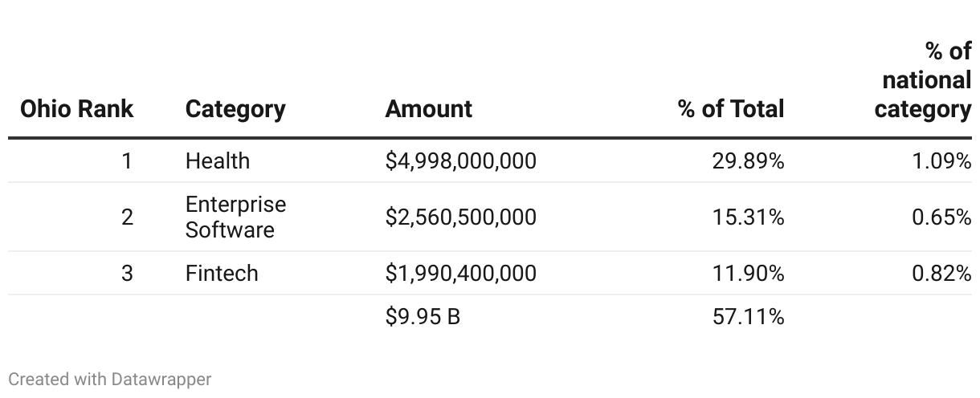Select the $2,560,500,000 amount cell
This screenshot has width=980, height=398.
[x=460, y=217]
